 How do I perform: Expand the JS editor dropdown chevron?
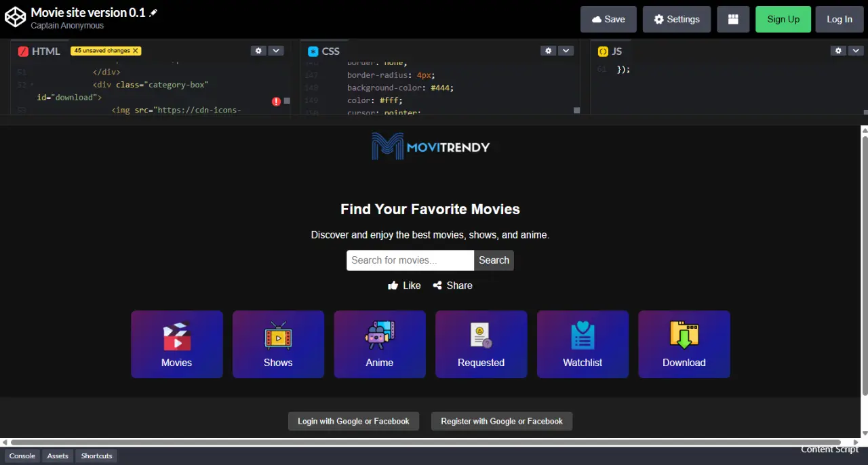point(856,51)
